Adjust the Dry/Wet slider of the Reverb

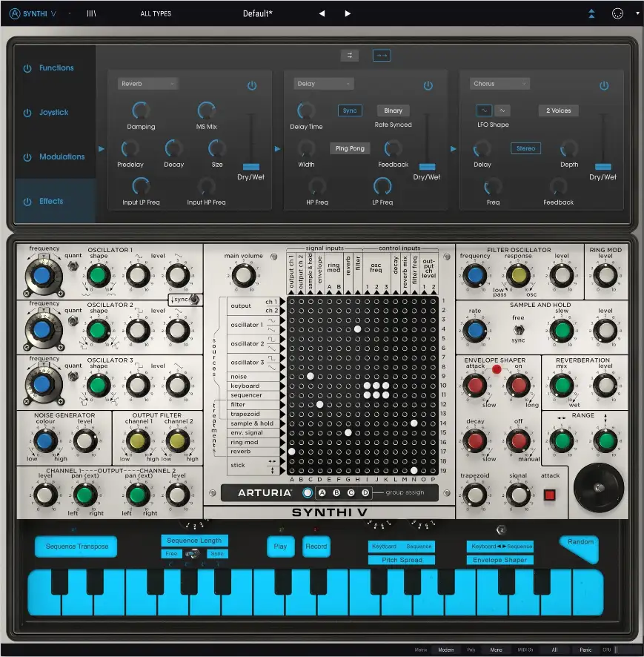tap(250, 165)
